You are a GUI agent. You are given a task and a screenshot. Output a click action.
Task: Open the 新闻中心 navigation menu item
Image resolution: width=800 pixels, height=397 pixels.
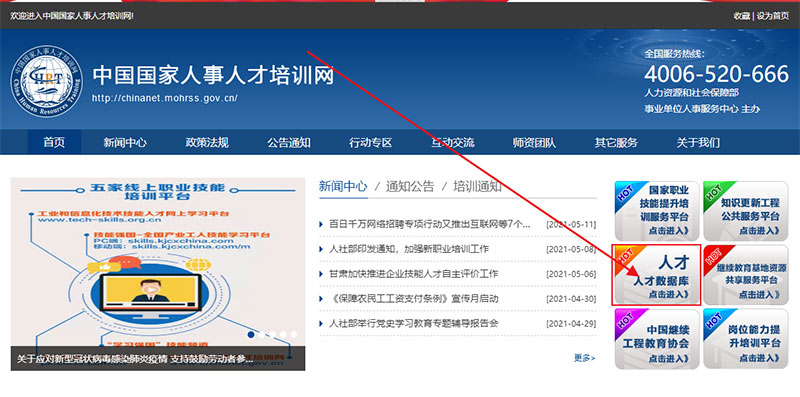[125, 142]
